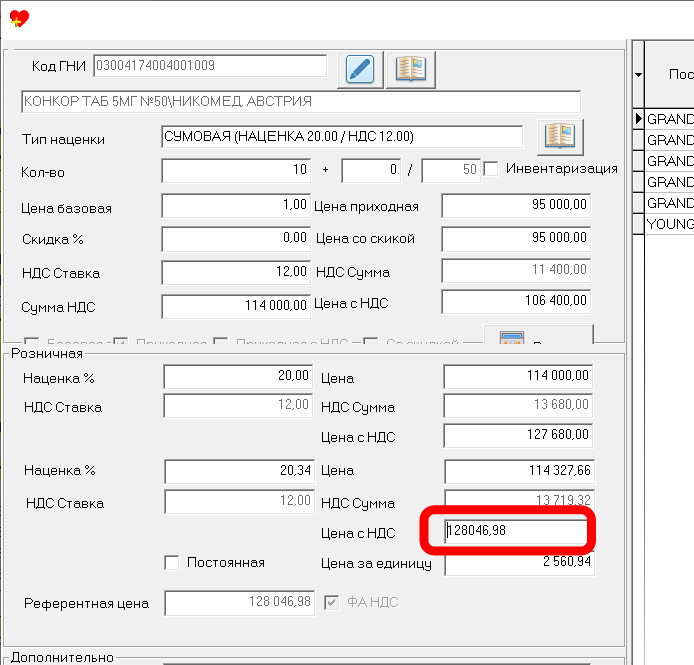Click the Цена с НДС field 128046,98

(516, 531)
